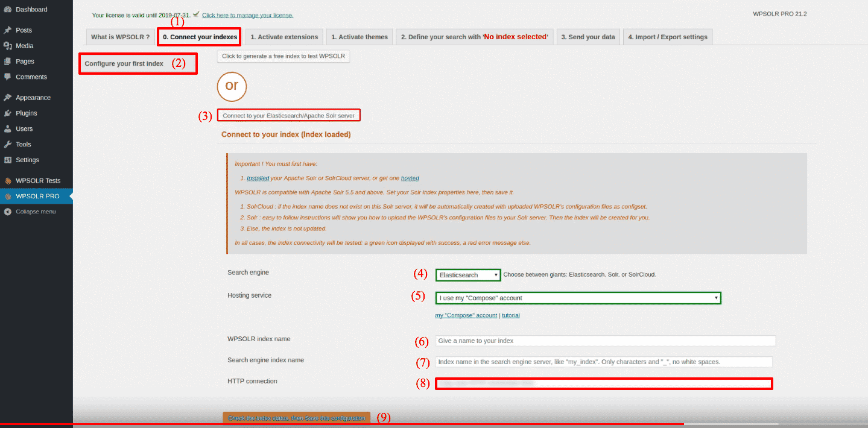The image size is (868, 428).
Task: Open the "2. Define your search with" tab
Action: pos(475,37)
